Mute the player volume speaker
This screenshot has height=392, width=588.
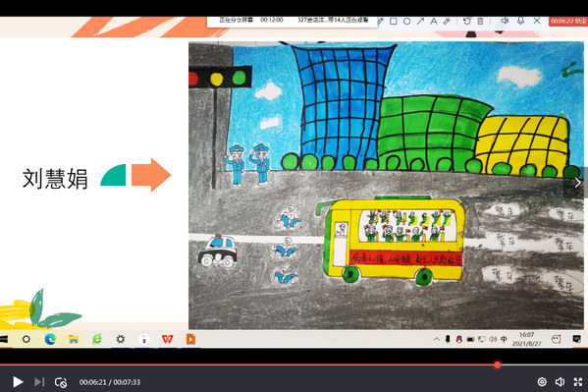point(560,382)
